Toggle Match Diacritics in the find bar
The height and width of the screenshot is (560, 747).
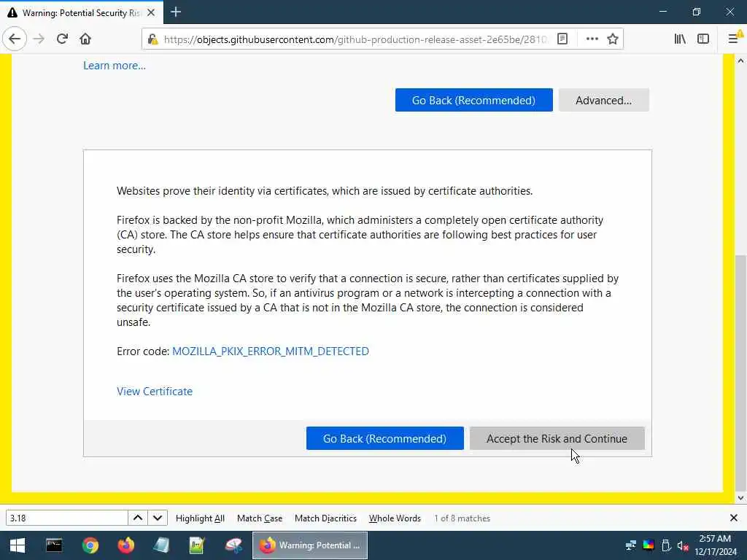[325, 518]
